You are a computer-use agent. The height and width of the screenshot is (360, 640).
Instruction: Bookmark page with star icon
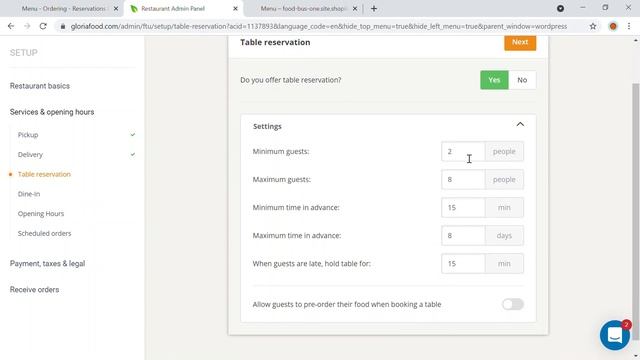(593, 26)
